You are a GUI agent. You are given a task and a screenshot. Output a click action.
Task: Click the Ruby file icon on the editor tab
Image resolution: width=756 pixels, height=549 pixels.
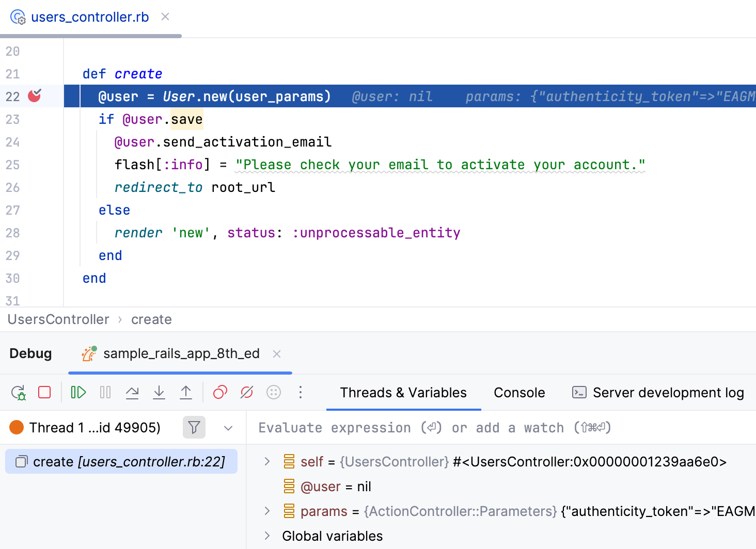point(18,17)
